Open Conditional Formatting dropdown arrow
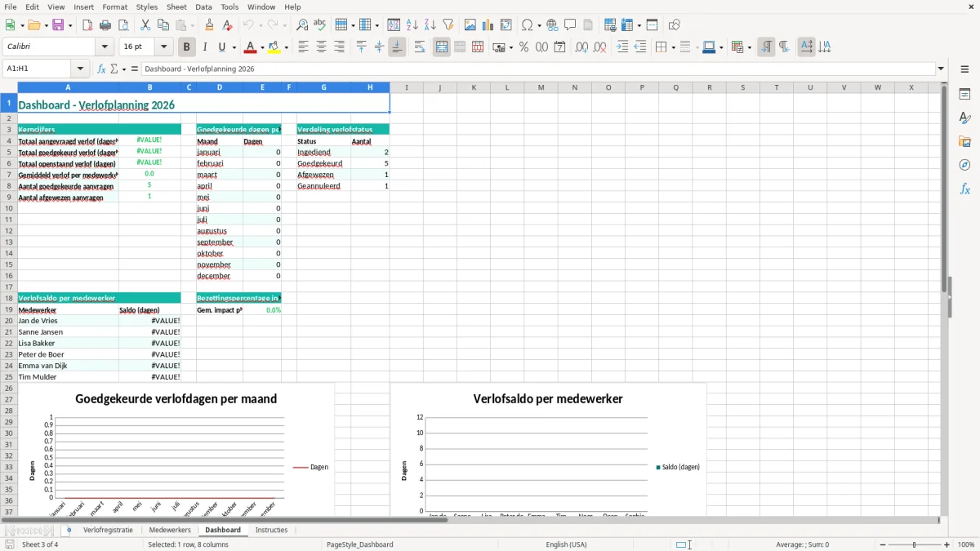The height and width of the screenshot is (551, 980). [749, 47]
